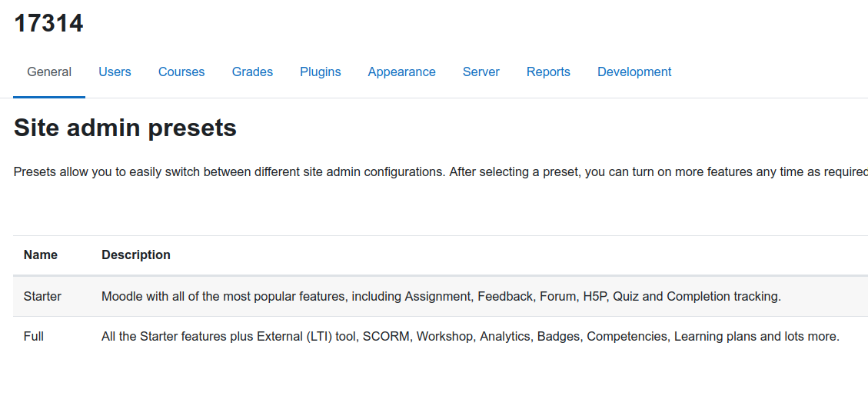
Task: Open the General tab
Action: 49,72
